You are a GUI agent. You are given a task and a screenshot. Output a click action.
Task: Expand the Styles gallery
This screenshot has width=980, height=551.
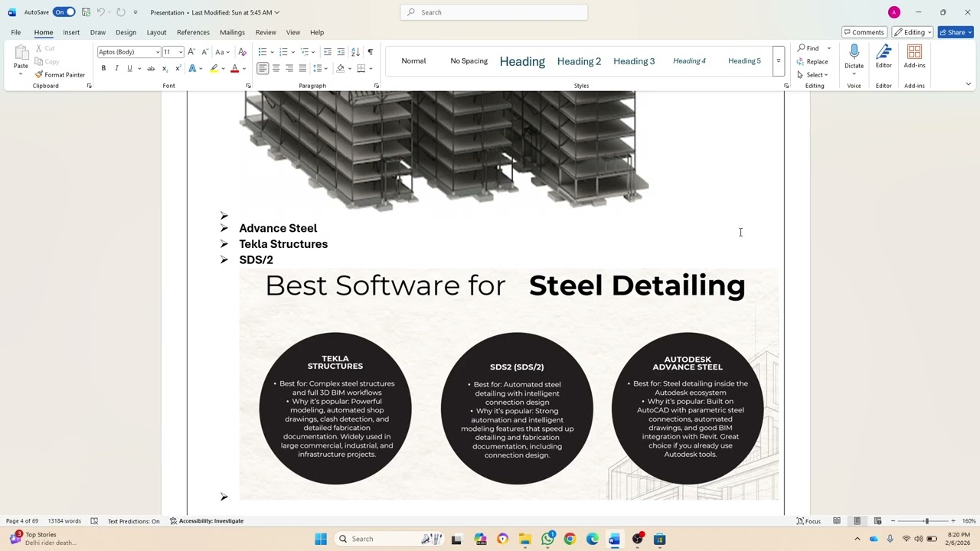[x=778, y=61]
